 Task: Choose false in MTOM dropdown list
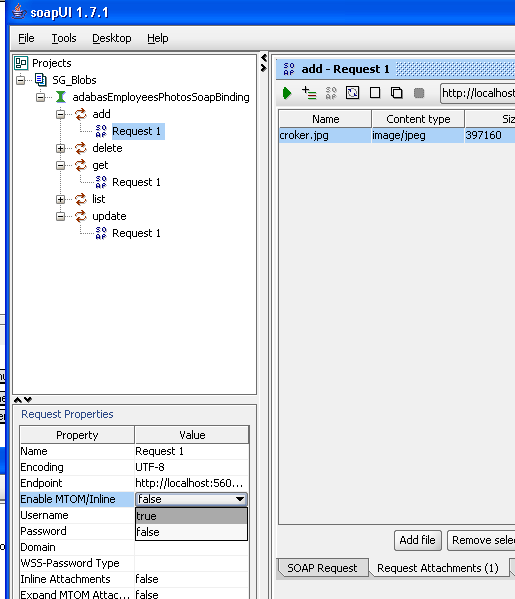(x=191, y=532)
